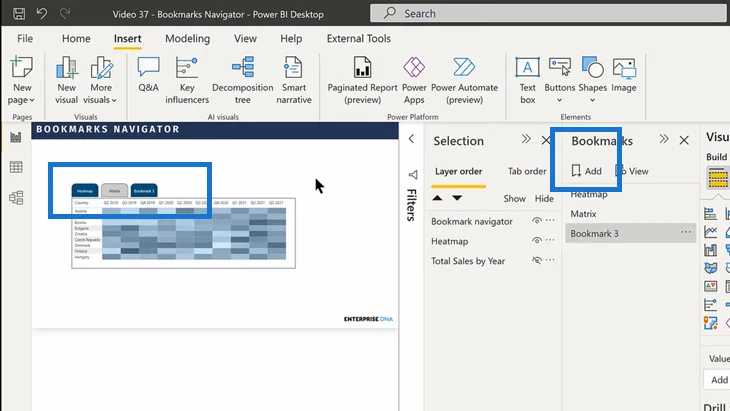Toggle visibility of the Bookmark navigator layer
This screenshot has height=411, width=730.
coord(537,221)
